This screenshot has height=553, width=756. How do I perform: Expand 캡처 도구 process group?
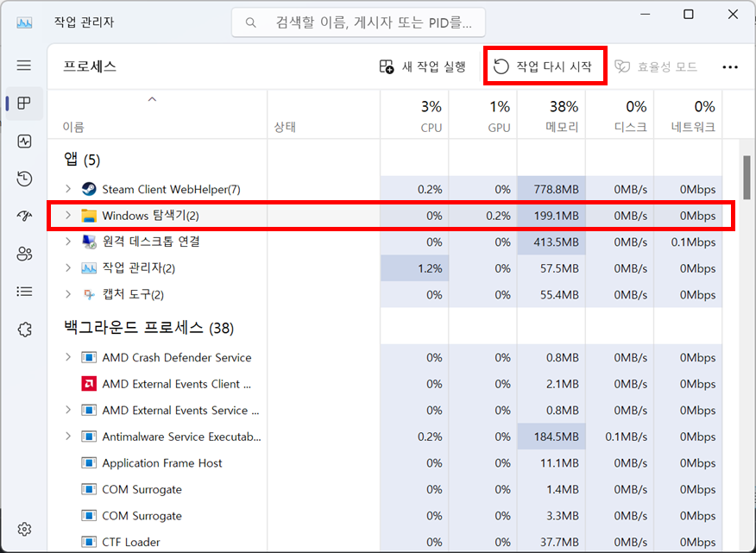point(68,294)
